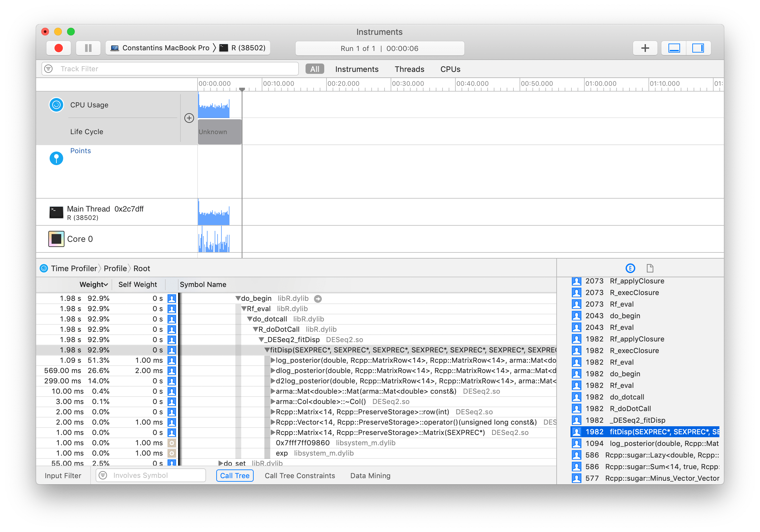This screenshot has width=760, height=532.
Task: Select the All track filter toggle
Action: click(x=314, y=69)
